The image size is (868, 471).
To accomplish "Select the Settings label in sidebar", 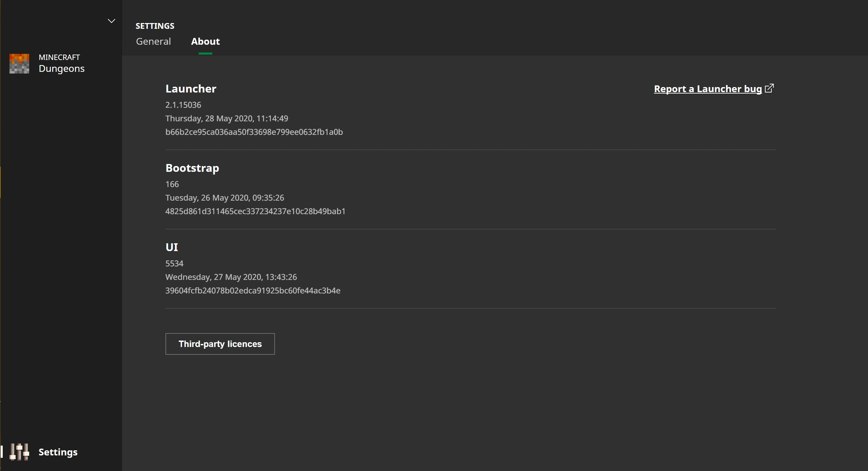I will (x=58, y=452).
